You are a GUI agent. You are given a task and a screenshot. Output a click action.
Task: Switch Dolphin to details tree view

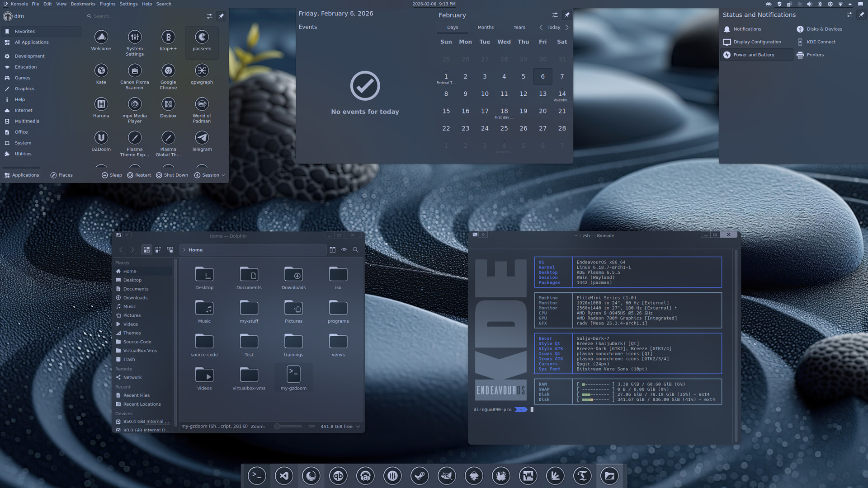pos(170,250)
